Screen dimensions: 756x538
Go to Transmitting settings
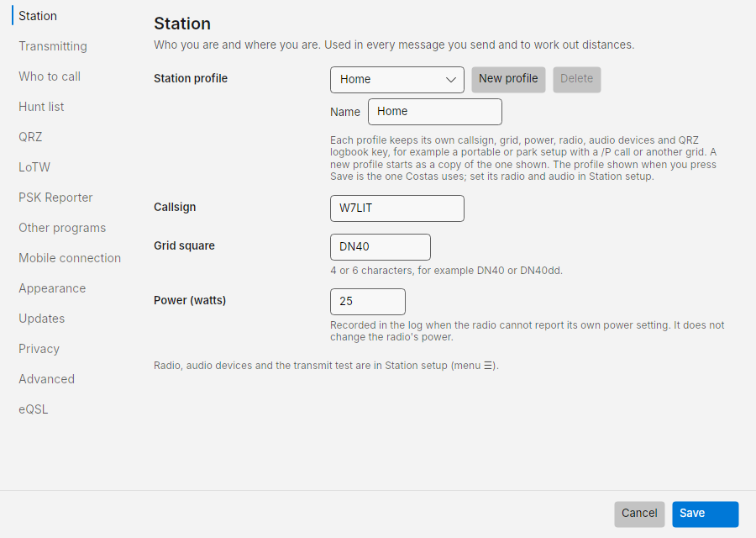pyautogui.click(x=53, y=46)
